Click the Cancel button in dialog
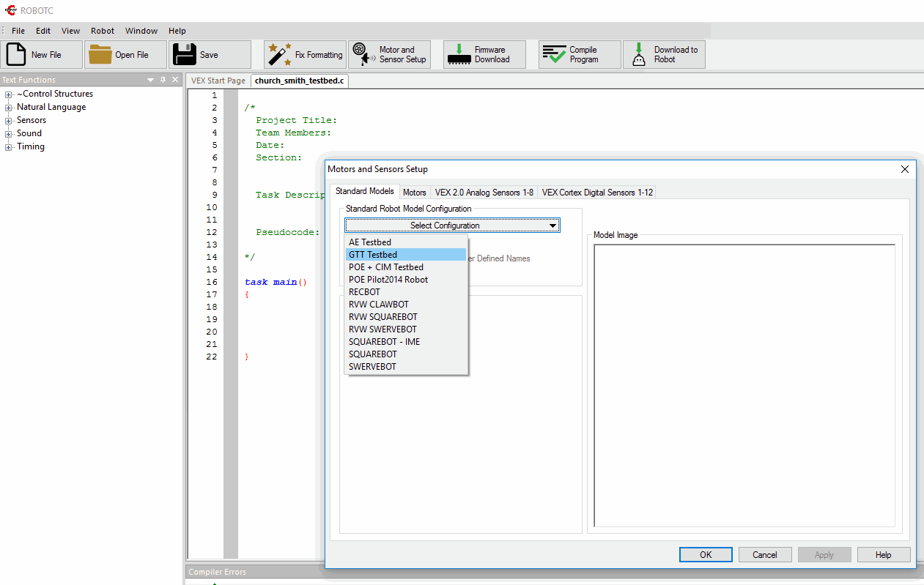Viewport: 924px width, 585px height. coord(765,555)
